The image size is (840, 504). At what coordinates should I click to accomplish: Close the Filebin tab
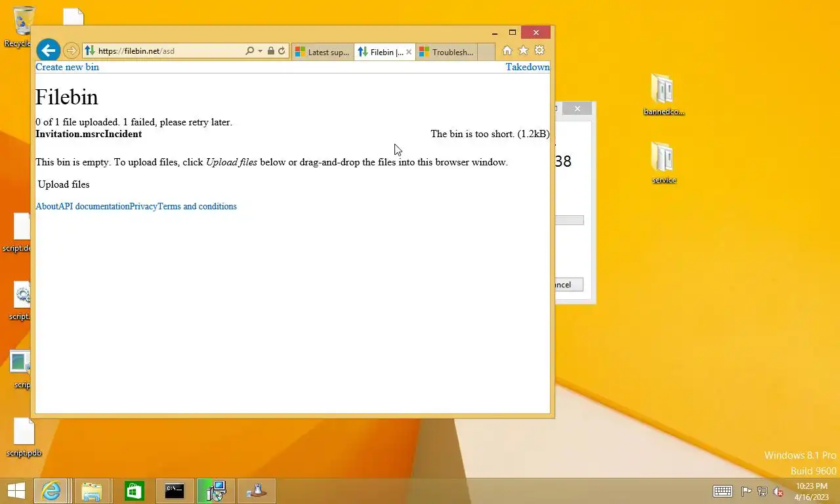click(x=409, y=52)
